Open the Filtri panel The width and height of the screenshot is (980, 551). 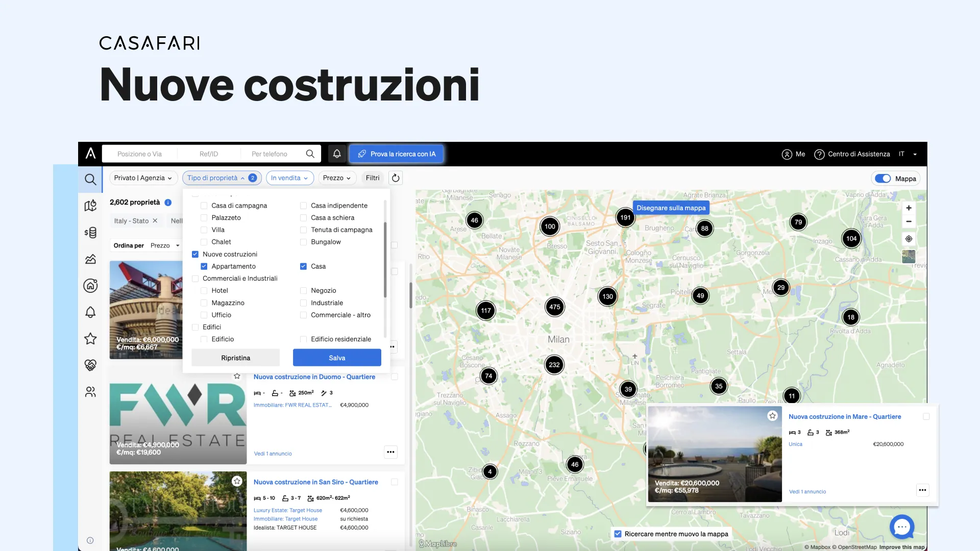(373, 178)
